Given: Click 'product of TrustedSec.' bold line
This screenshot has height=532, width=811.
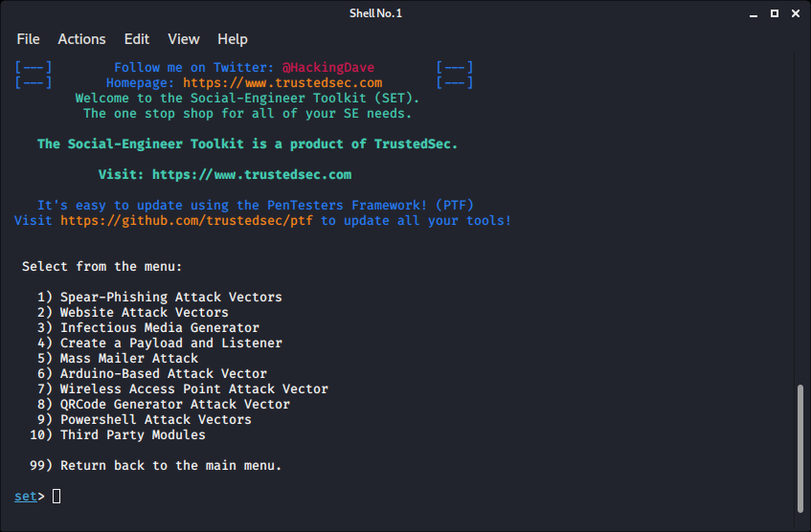Looking at the screenshot, I should pos(247,144).
